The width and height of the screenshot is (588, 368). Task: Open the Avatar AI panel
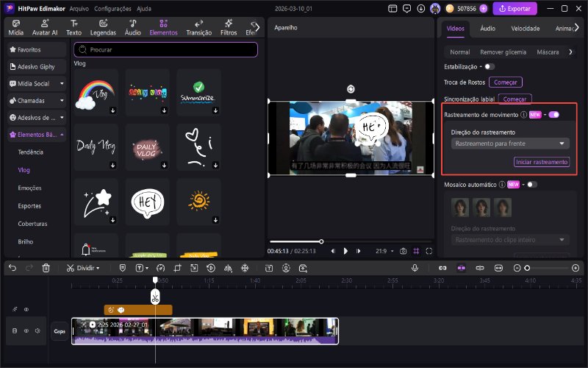coord(45,28)
